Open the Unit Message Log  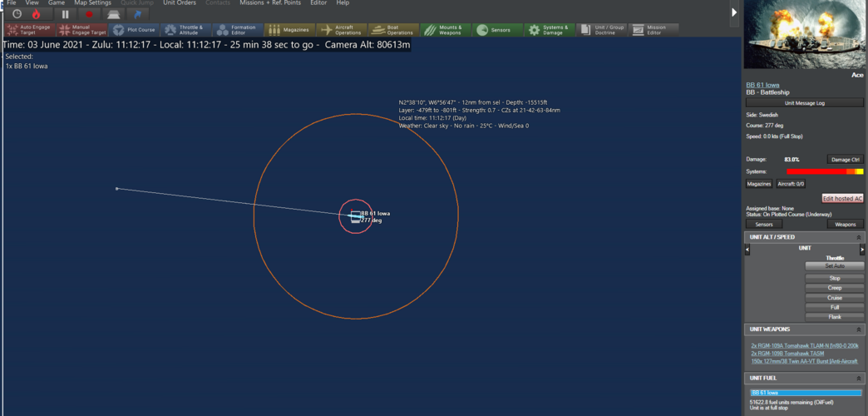tap(804, 103)
